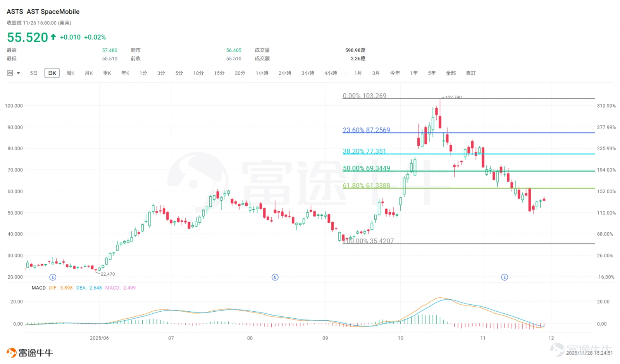Switch to 月K monthly chart

tap(89, 73)
